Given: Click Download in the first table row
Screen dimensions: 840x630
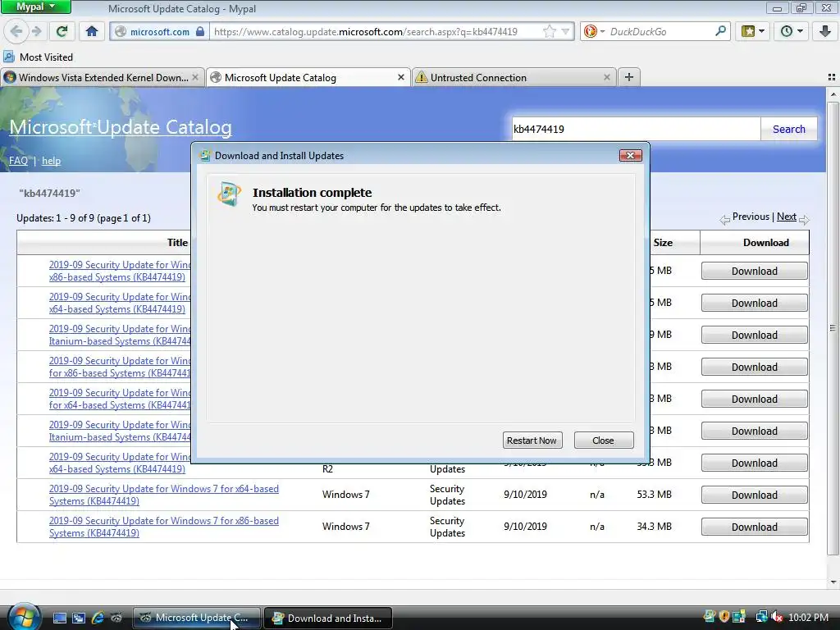Looking at the screenshot, I should click(x=755, y=271).
